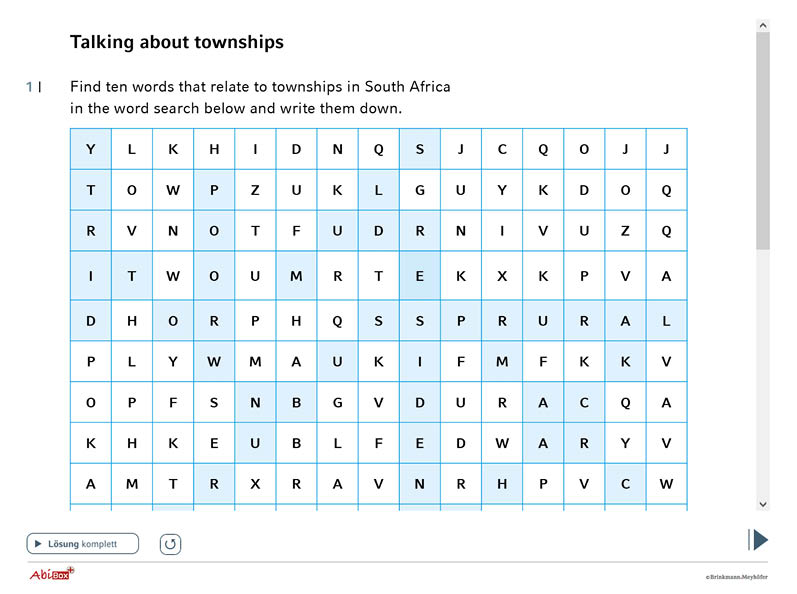Click the scrollbar down arrow
Image resolution: width=797 pixels, height=594 pixels.
762,504
